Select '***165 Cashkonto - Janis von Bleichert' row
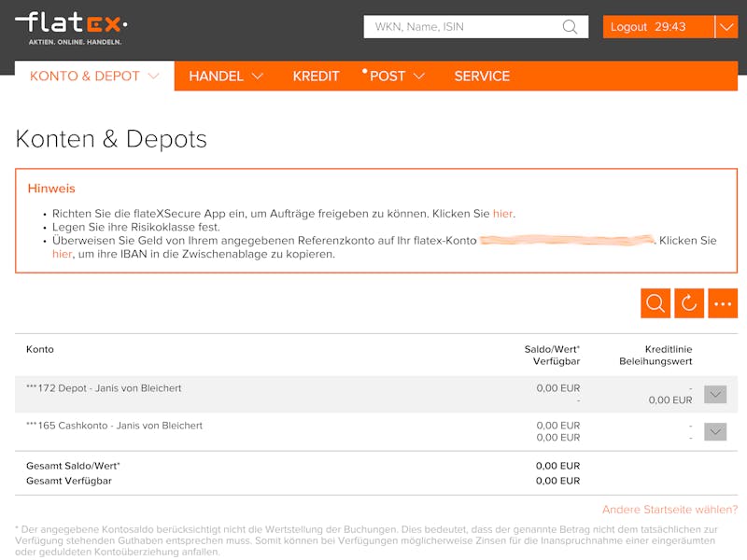 pos(376,431)
